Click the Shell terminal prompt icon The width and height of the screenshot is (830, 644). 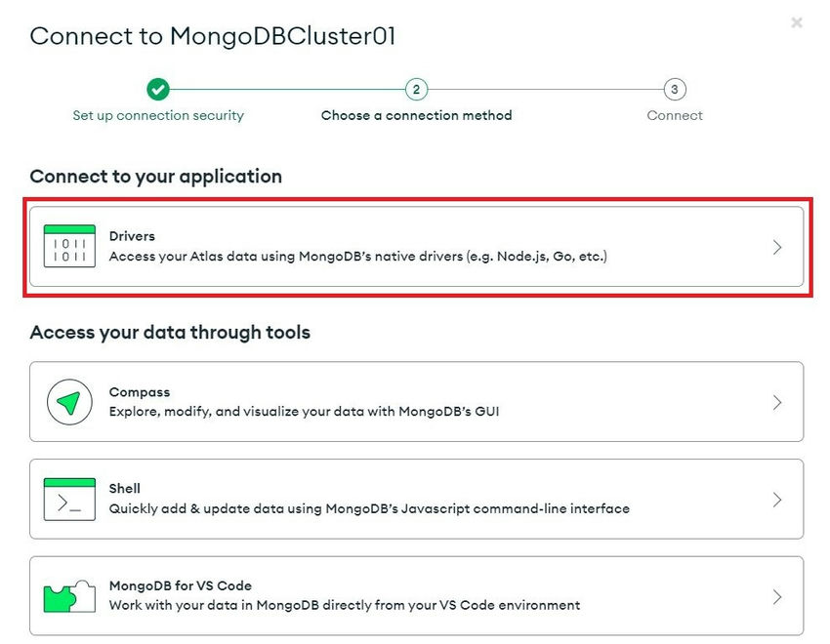pos(69,500)
